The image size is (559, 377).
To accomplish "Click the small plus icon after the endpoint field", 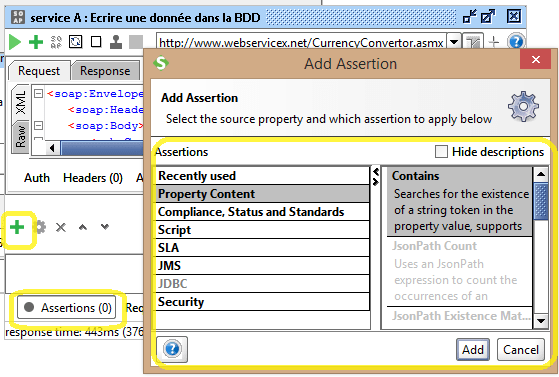I will pos(494,42).
